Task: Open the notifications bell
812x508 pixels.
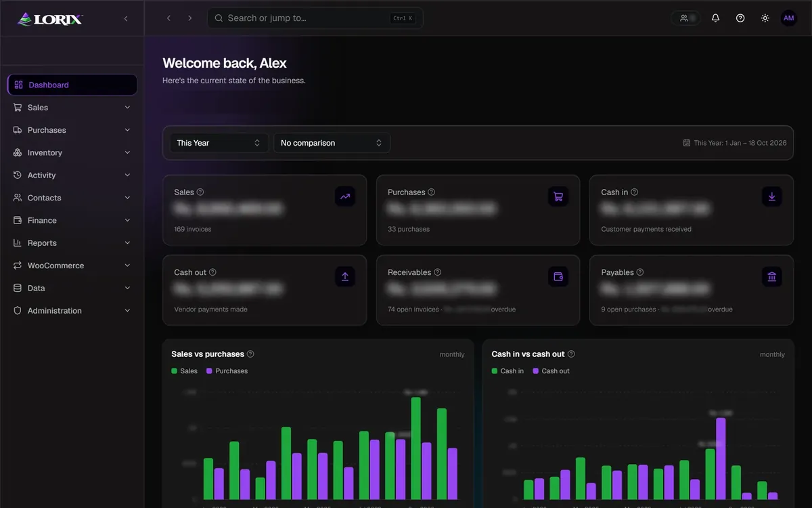Action: (x=715, y=18)
